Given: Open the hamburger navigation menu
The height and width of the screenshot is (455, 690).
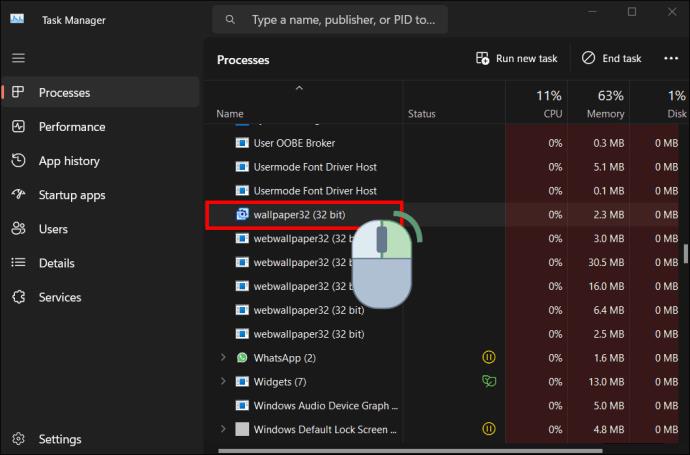Looking at the screenshot, I should tap(18, 58).
